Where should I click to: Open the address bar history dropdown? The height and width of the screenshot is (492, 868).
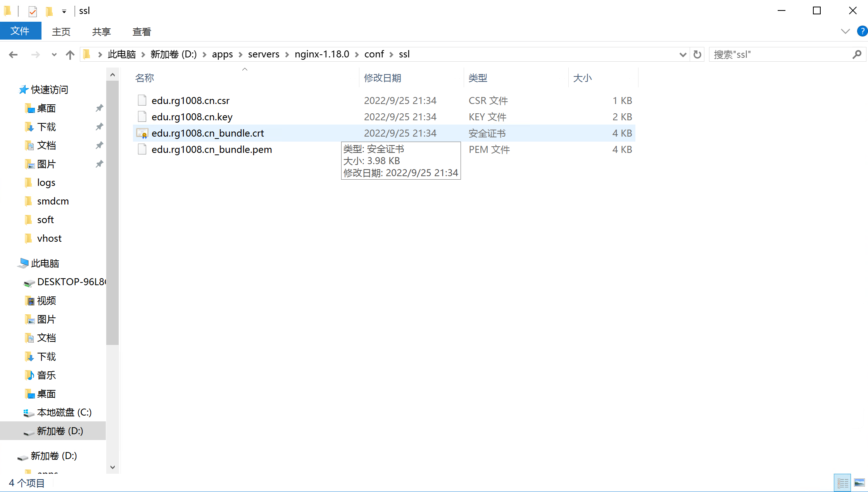tap(683, 55)
